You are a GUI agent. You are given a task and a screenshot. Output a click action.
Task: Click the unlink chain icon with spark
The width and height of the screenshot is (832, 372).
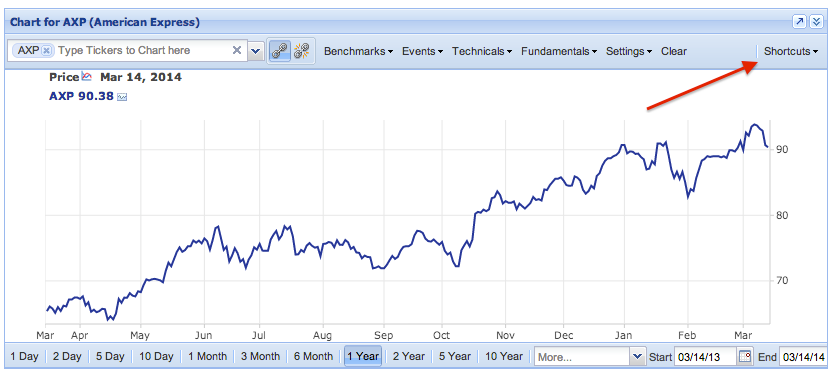point(302,51)
